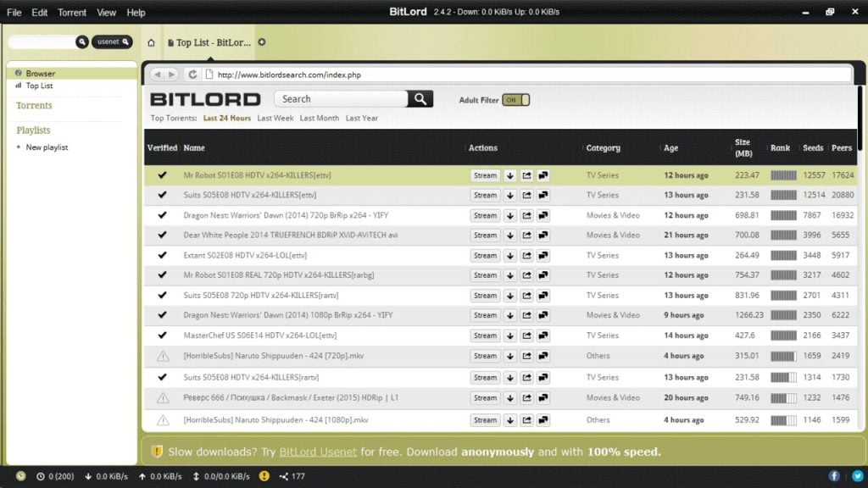Click the browser back arrow
868x488 pixels.
(157, 75)
